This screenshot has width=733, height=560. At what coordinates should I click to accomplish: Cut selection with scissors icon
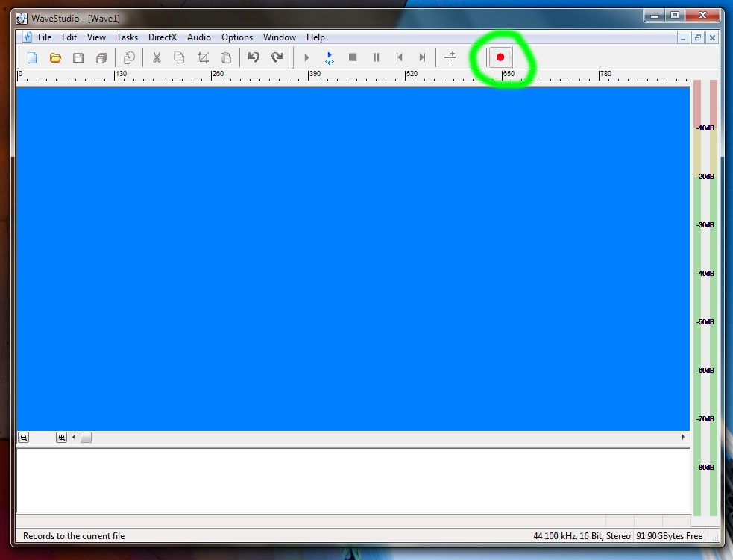(157, 57)
